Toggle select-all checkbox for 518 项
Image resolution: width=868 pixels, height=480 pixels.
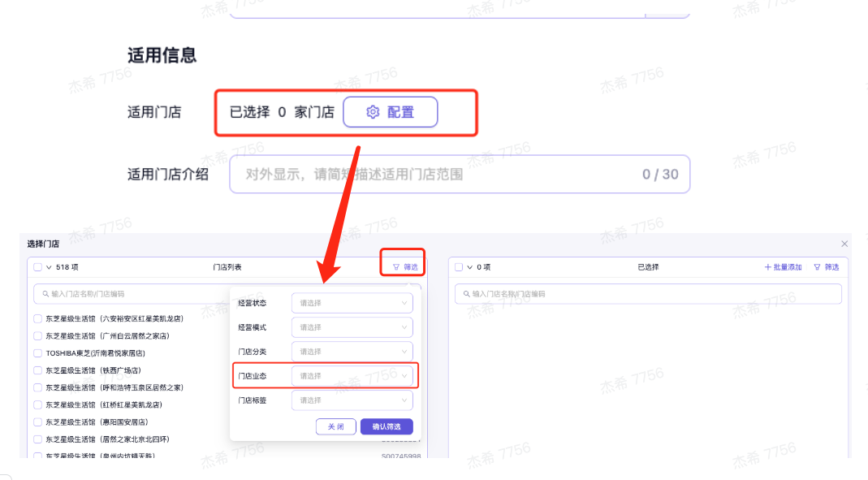(37, 266)
